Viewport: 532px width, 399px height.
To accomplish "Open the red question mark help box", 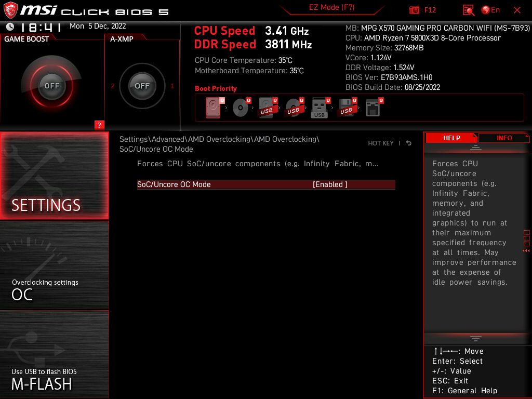I will click(99, 125).
